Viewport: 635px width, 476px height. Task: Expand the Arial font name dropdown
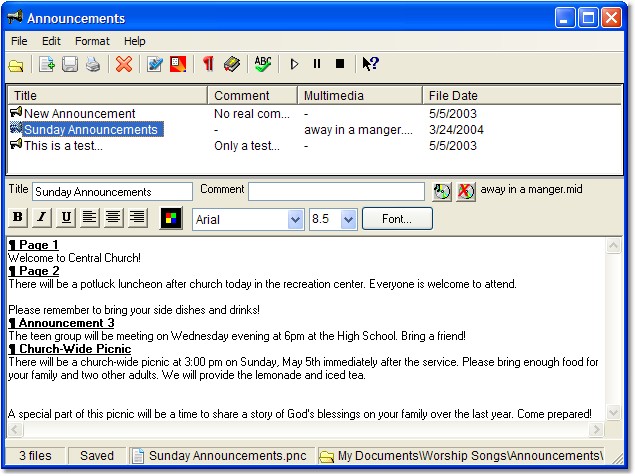click(x=296, y=220)
